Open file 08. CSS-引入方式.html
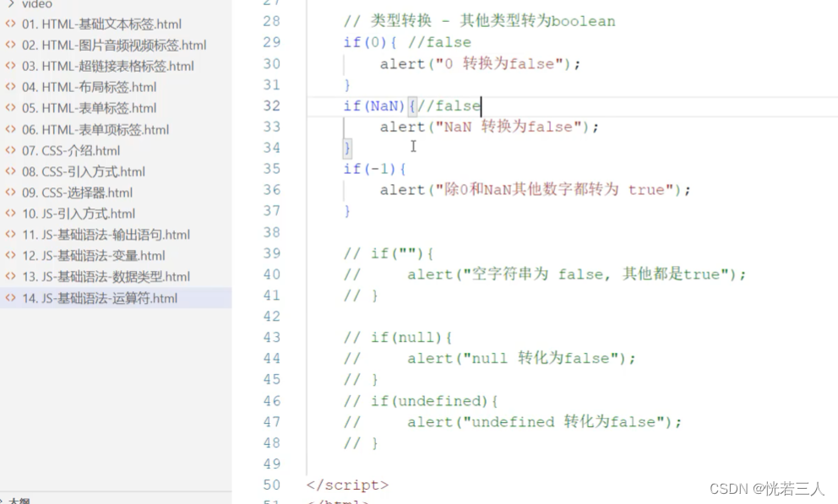 [84, 171]
